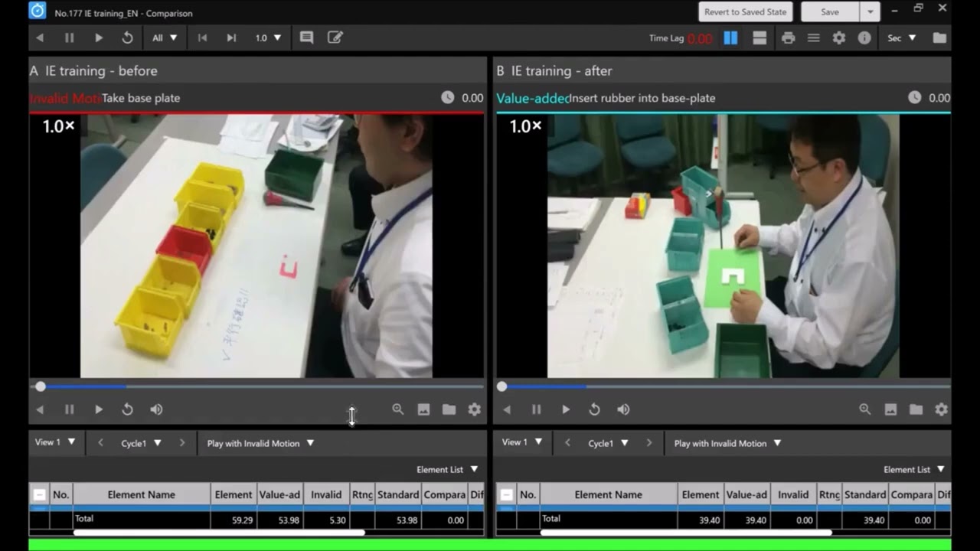Open Play with Invalid Motion dropdown panel A
The image size is (980, 551).
260,443
